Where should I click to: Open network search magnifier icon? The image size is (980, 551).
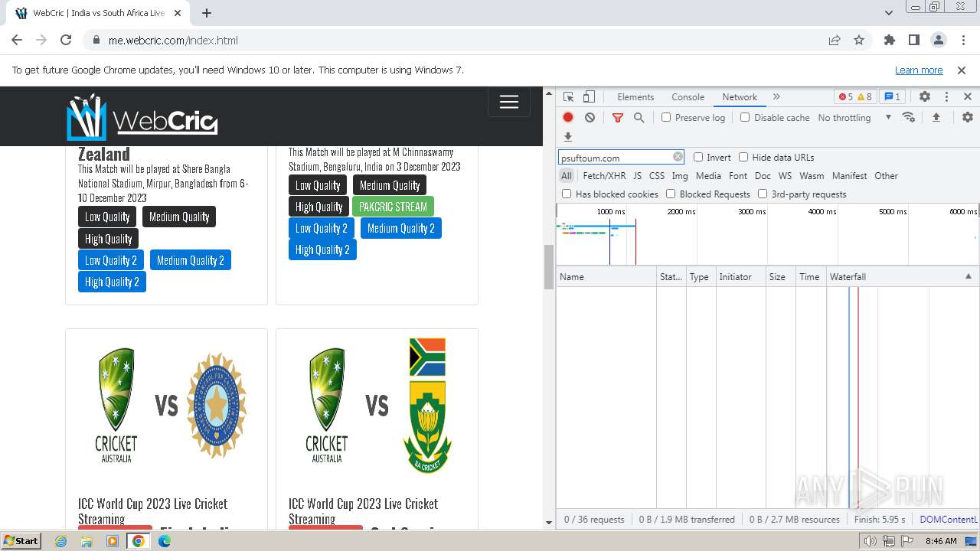[x=639, y=118]
